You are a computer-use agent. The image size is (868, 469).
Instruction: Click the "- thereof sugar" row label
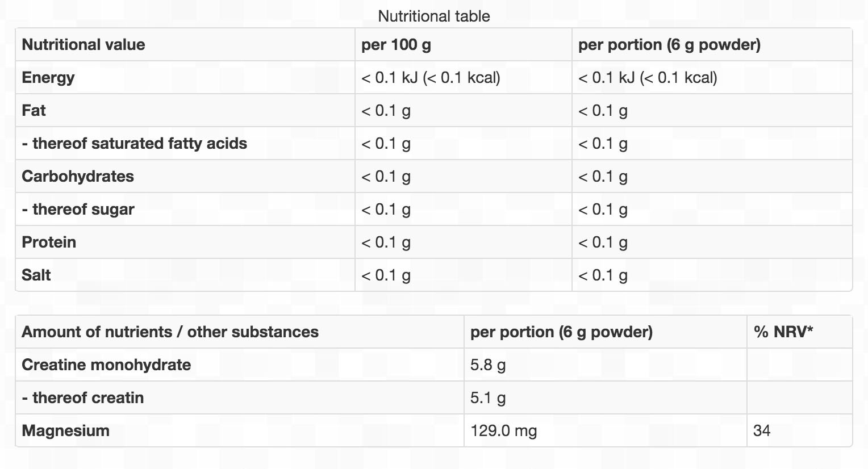pos(78,210)
